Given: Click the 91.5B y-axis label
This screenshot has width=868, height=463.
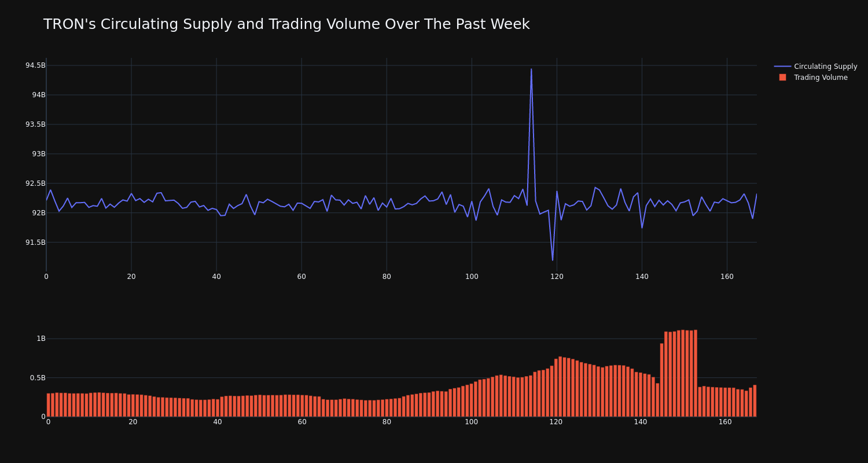Looking at the screenshot, I should 35,242.
